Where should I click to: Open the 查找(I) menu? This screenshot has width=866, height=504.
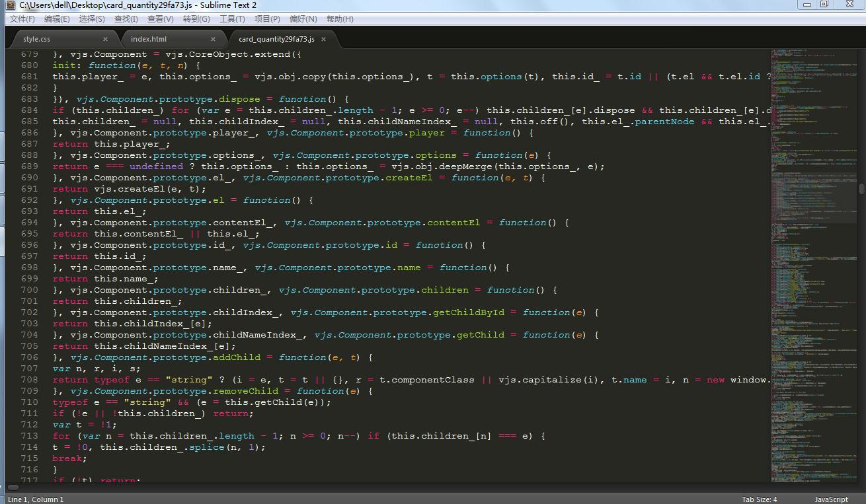click(x=126, y=19)
